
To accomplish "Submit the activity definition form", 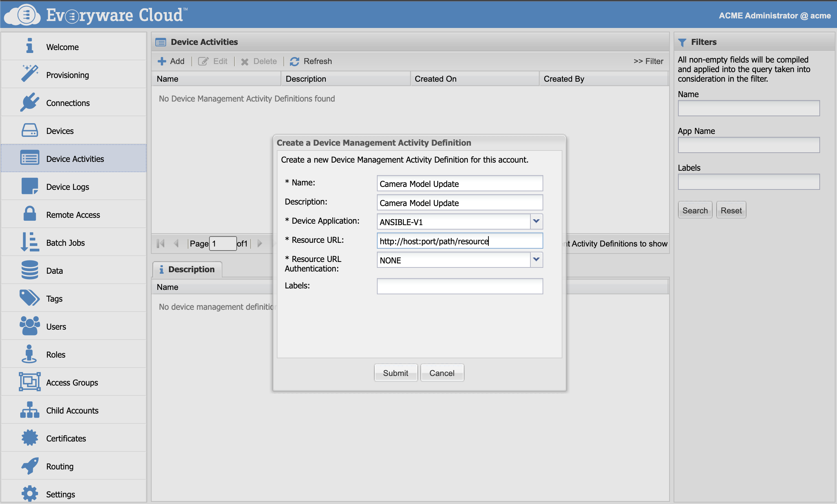I will pyautogui.click(x=395, y=373).
